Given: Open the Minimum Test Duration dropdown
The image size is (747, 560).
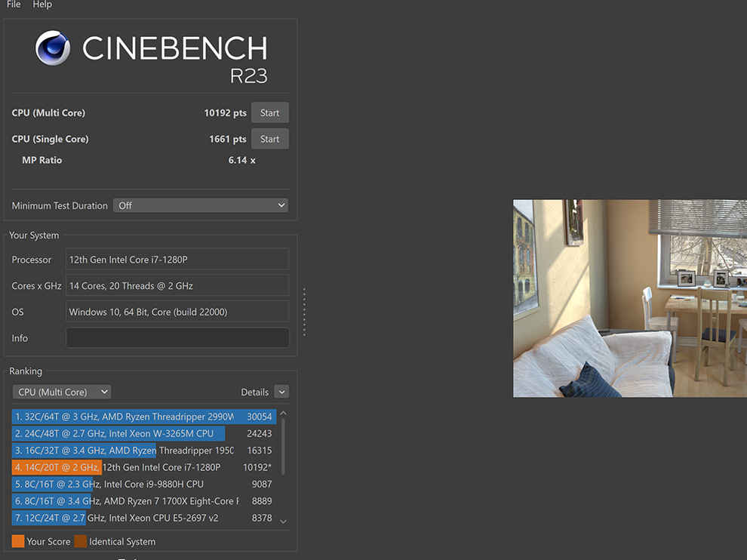Looking at the screenshot, I should [x=201, y=205].
